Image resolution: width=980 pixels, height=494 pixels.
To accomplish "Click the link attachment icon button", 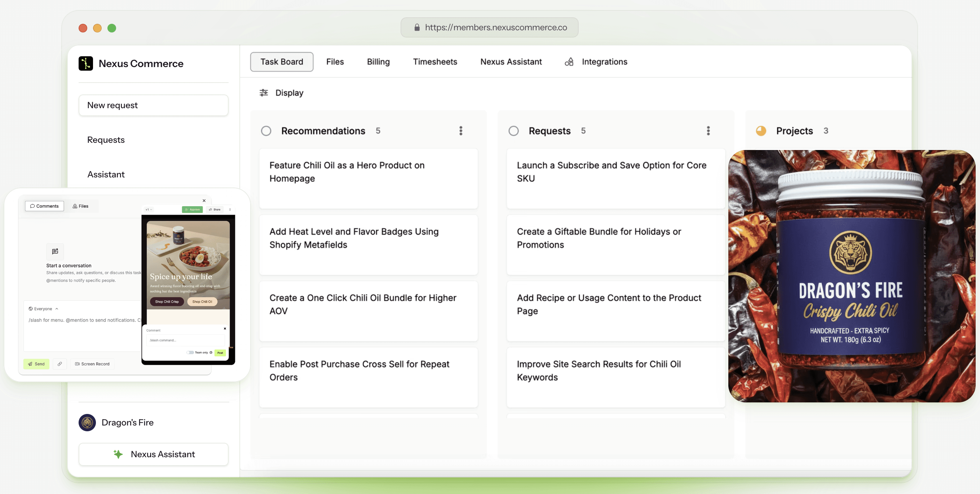I will [x=60, y=364].
